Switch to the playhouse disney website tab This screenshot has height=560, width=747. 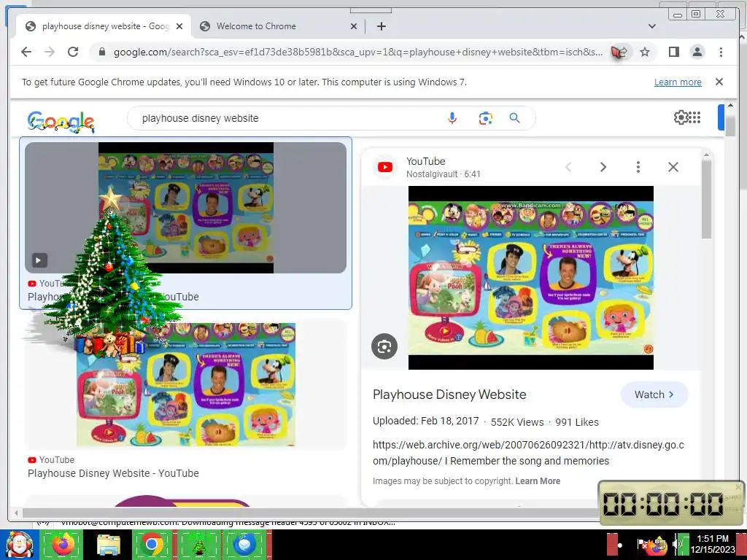(104, 26)
